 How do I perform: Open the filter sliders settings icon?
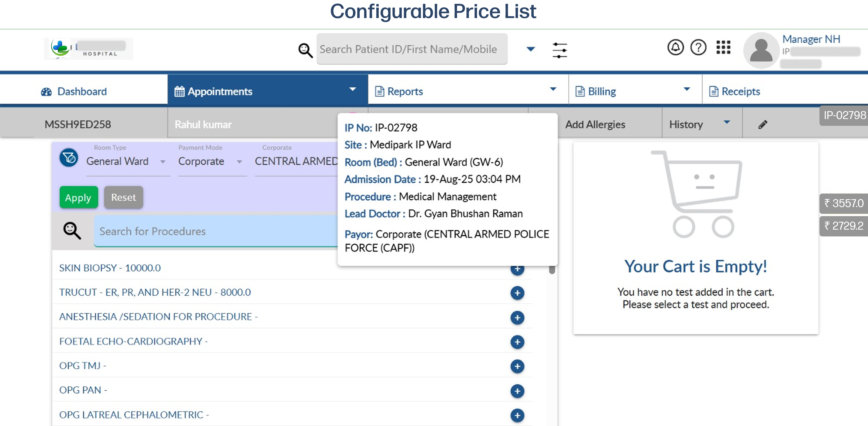pos(560,50)
